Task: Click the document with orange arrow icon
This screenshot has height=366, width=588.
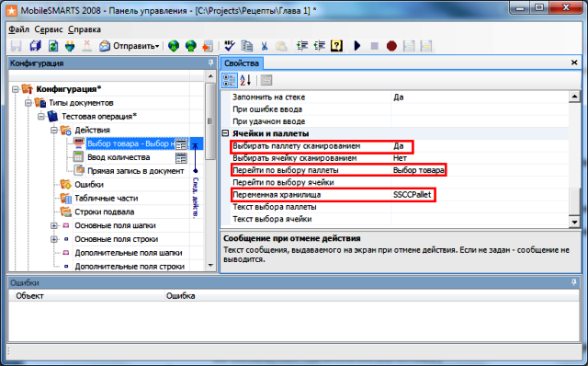Action: pyautogui.click(x=208, y=46)
